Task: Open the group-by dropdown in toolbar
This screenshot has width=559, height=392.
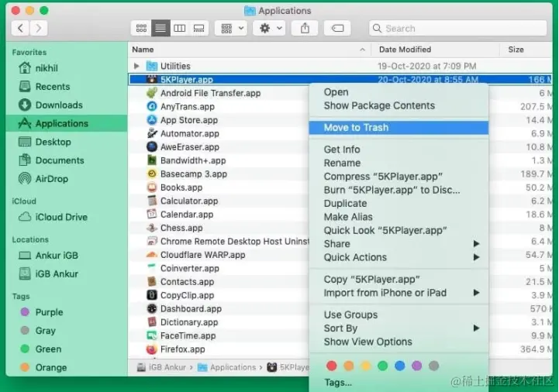Action: (x=232, y=28)
